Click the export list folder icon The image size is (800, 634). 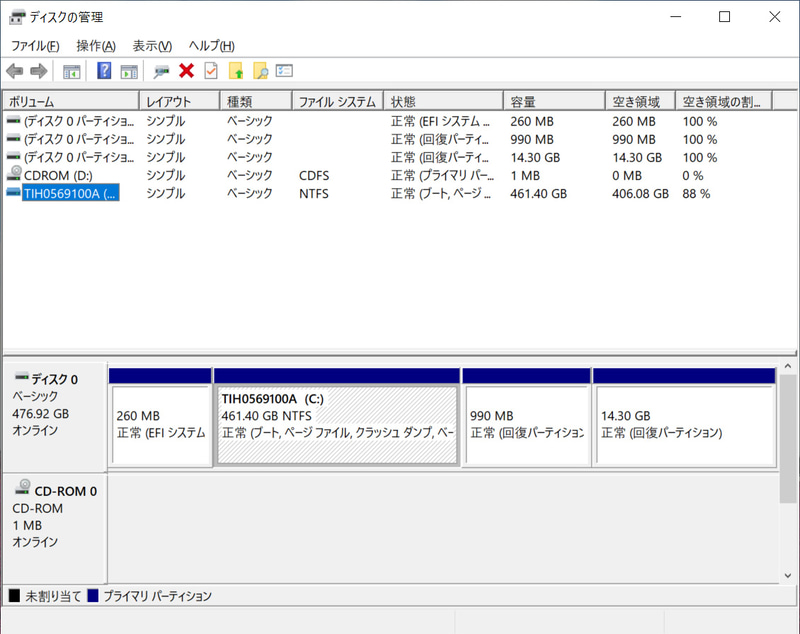(234, 70)
